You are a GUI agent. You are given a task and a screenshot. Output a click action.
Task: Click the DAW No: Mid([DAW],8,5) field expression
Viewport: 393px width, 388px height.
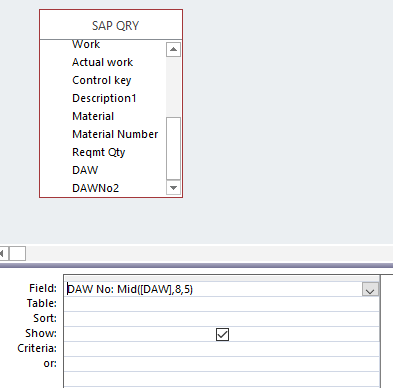click(130, 289)
